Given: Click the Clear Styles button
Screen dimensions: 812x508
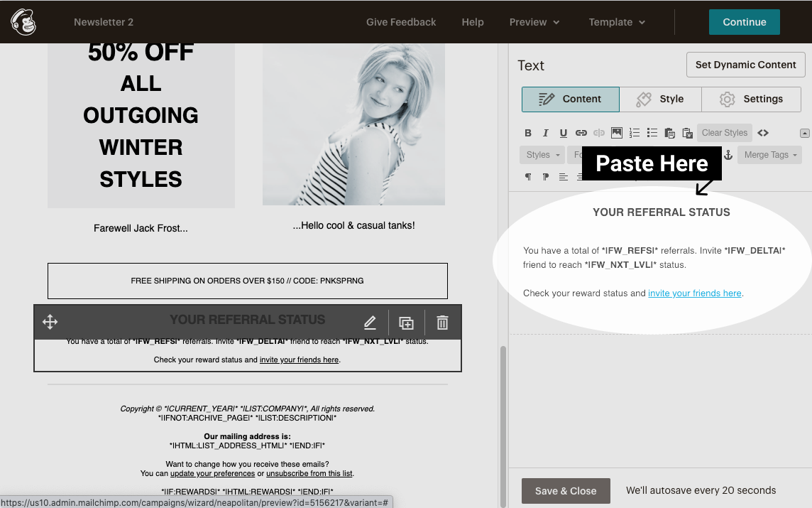Looking at the screenshot, I should (725, 133).
